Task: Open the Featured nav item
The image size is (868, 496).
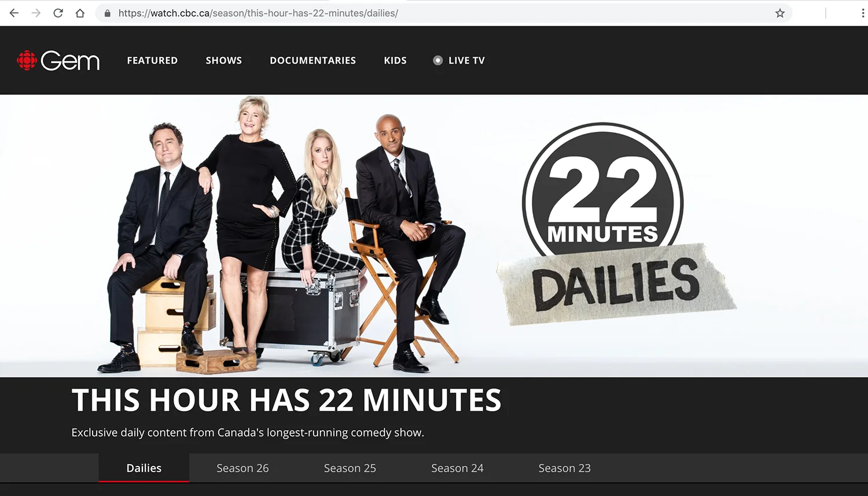Action: pyautogui.click(x=152, y=60)
